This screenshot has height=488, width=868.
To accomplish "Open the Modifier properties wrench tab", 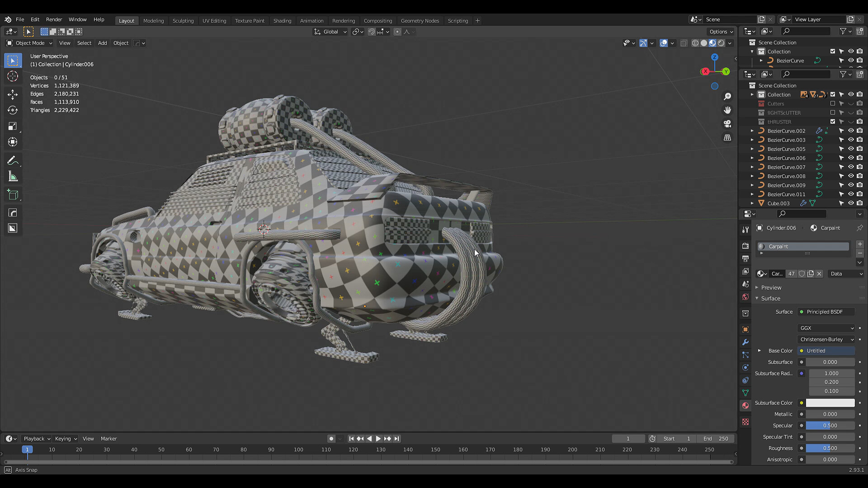I will 745,342.
